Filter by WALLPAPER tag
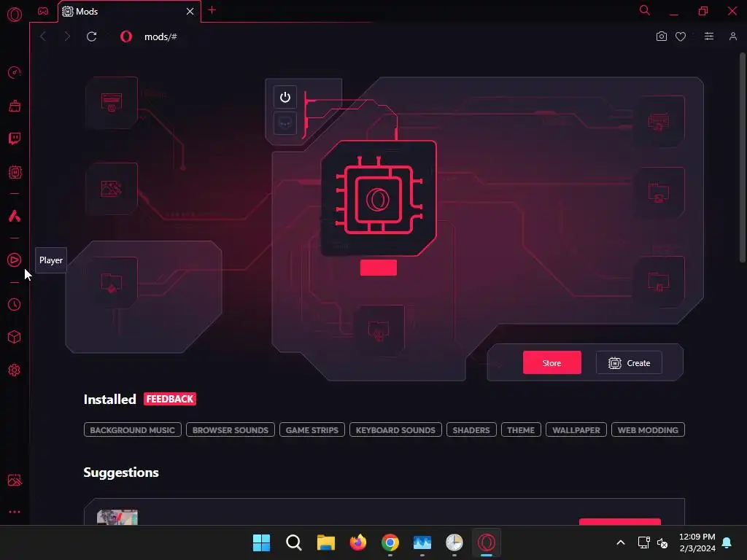The height and width of the screenshot is (560, 747). [x=576, y=430]
